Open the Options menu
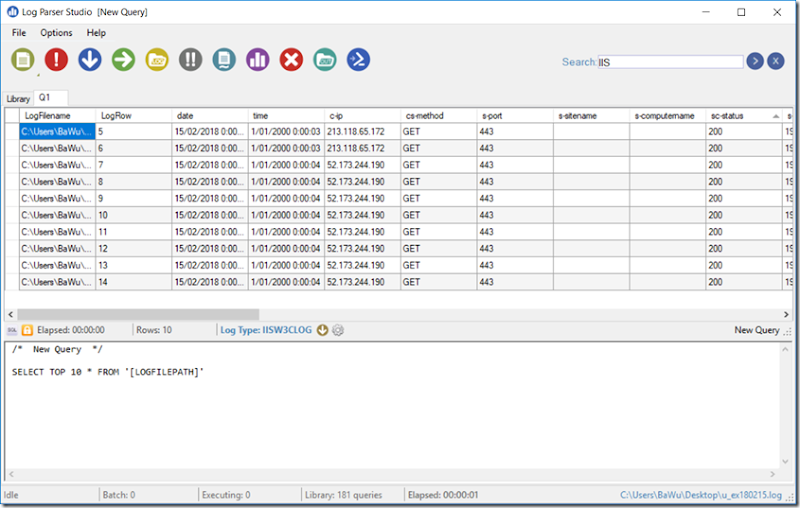800x508 pixels. [x=56, y=33]
